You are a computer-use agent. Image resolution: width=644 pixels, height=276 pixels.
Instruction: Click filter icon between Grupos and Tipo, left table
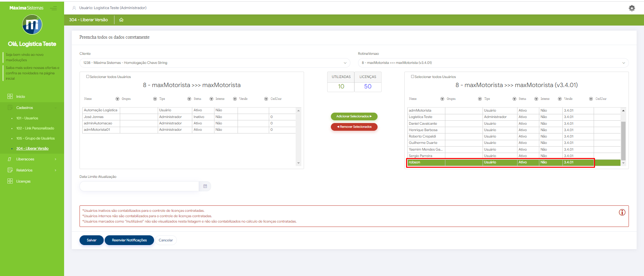155,99
